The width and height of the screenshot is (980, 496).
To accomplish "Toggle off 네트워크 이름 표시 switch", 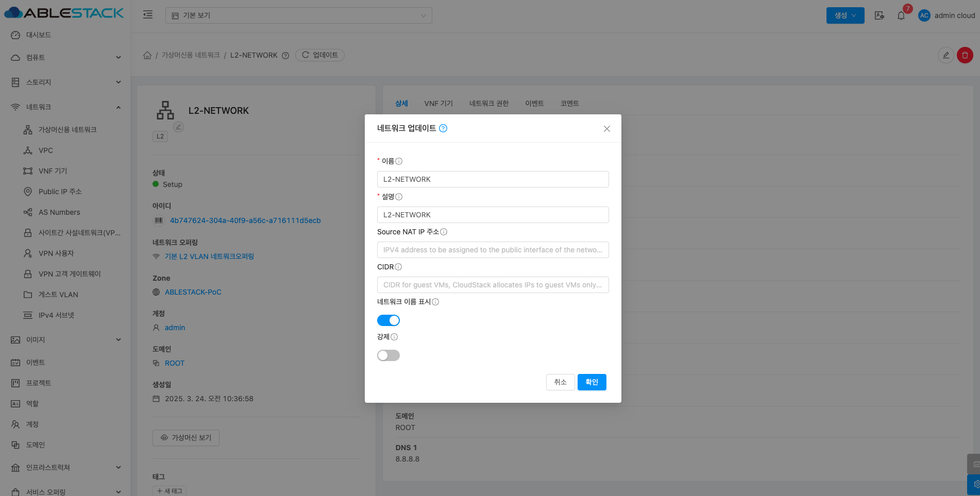I will pyautogui.click(x=388, y=320).
